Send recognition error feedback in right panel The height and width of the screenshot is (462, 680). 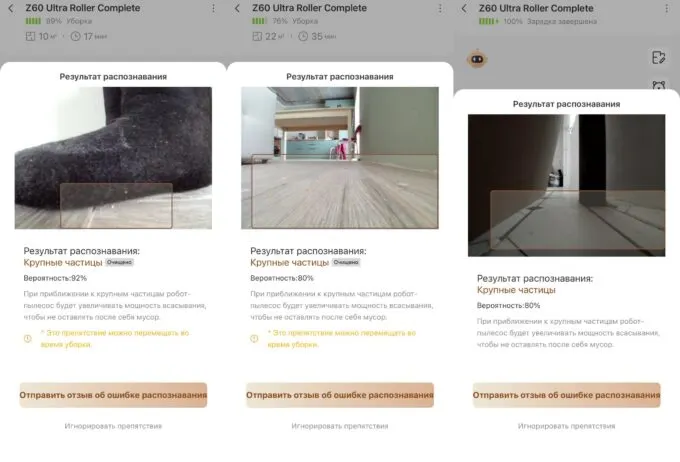[566, 395]
